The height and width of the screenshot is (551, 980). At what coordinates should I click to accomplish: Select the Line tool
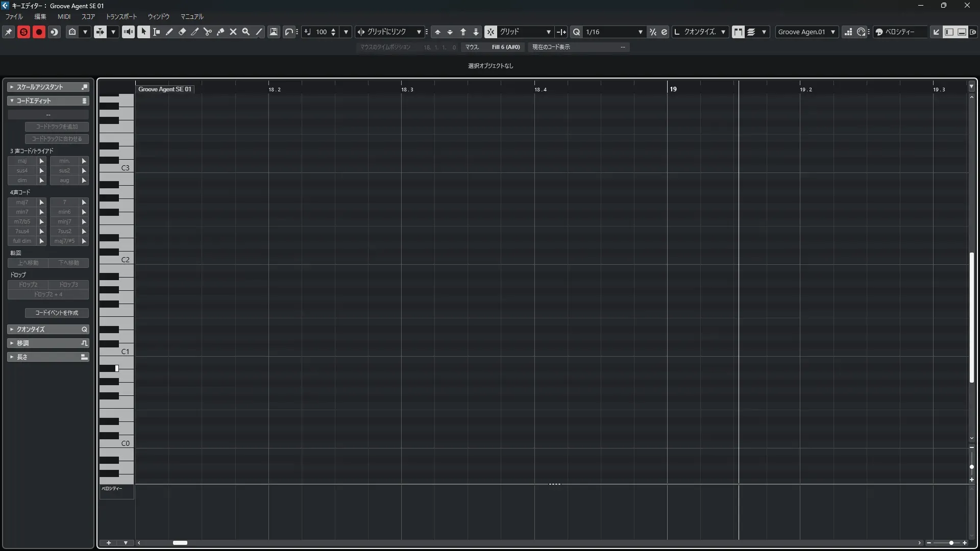click(259, 32)
